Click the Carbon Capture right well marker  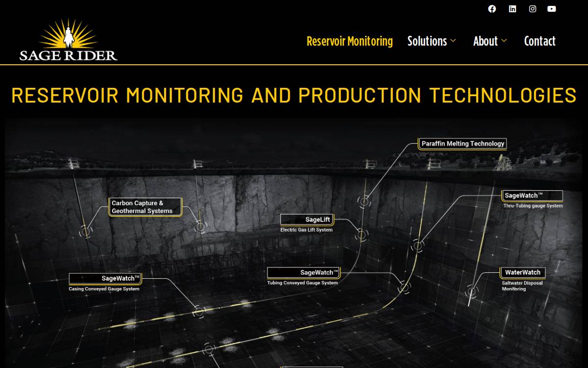point(200,226)
